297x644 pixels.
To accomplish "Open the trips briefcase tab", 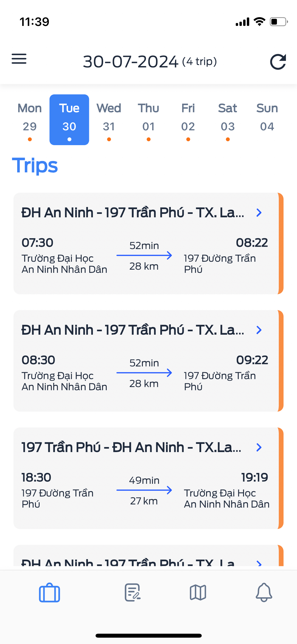I will click(50, 593).
